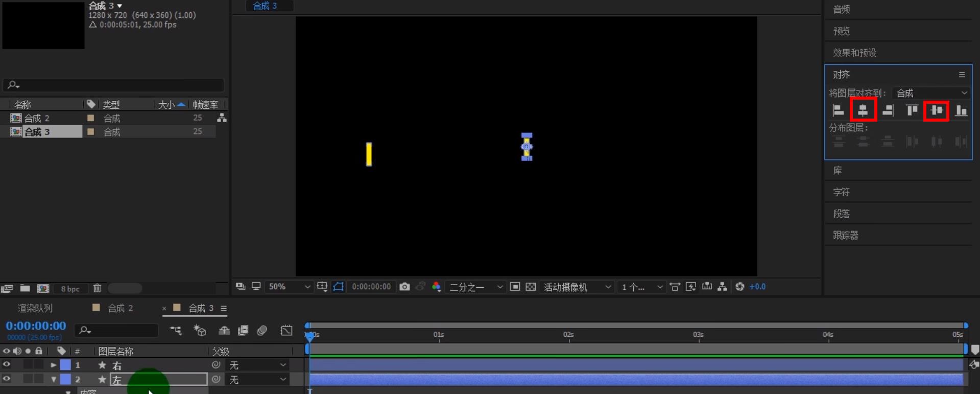Open the graph editor in timeline
980x394 pixels.
click(286, 331)
